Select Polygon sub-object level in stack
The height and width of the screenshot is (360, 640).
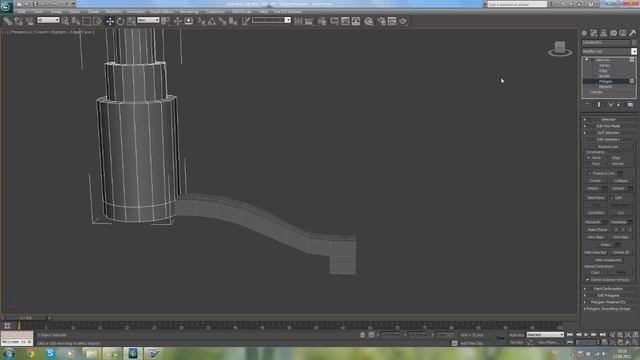point(605,81)
